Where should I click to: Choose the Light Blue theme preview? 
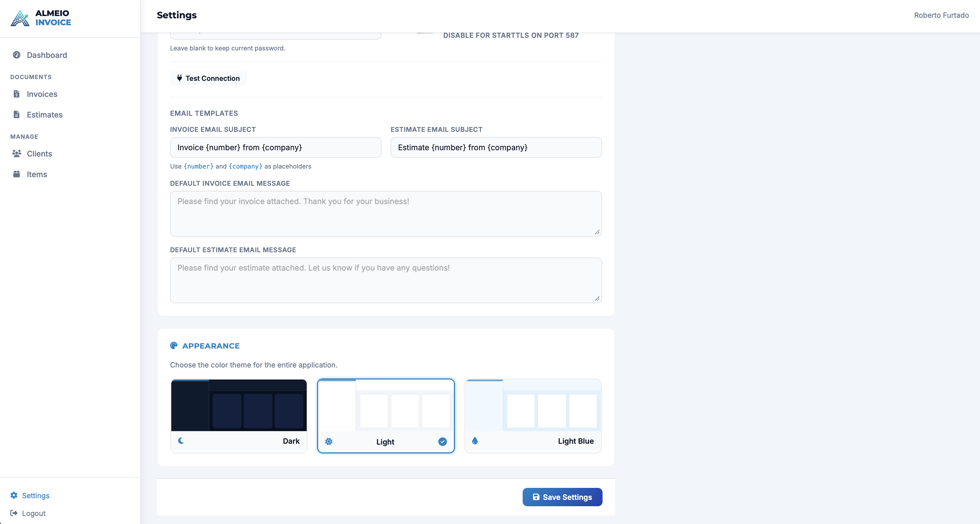click(x=533, y=415)
